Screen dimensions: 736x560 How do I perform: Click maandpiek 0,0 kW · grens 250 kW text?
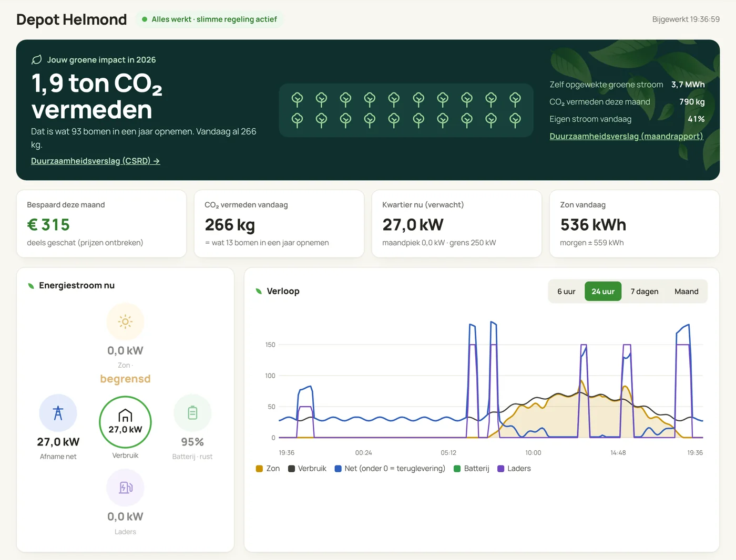(x=439, y=243)
